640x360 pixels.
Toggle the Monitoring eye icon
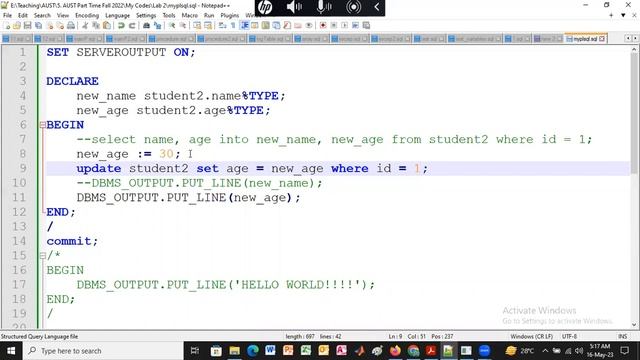(x=309, y=25)
